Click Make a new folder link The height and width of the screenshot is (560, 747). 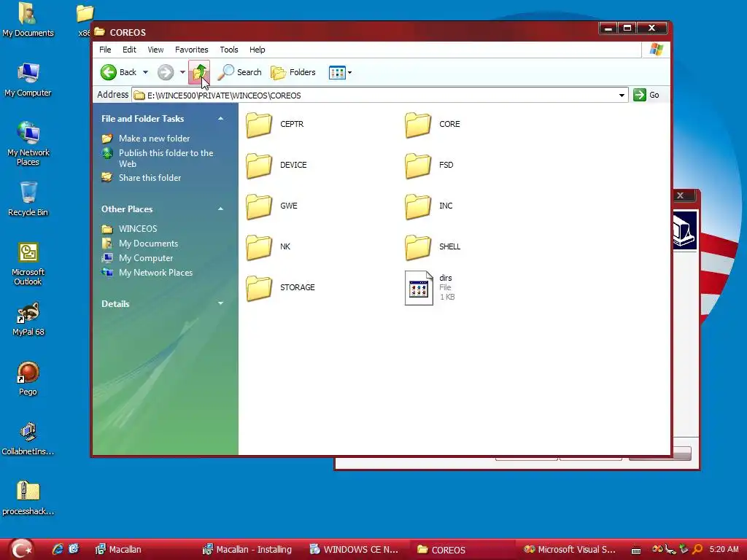(x=155, y=139)
